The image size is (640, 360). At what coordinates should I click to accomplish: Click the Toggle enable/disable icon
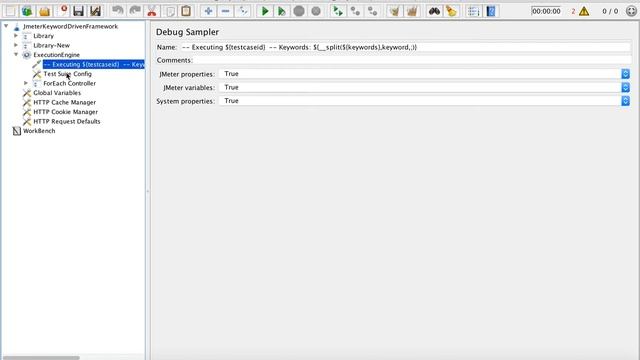tap(242, 11)
